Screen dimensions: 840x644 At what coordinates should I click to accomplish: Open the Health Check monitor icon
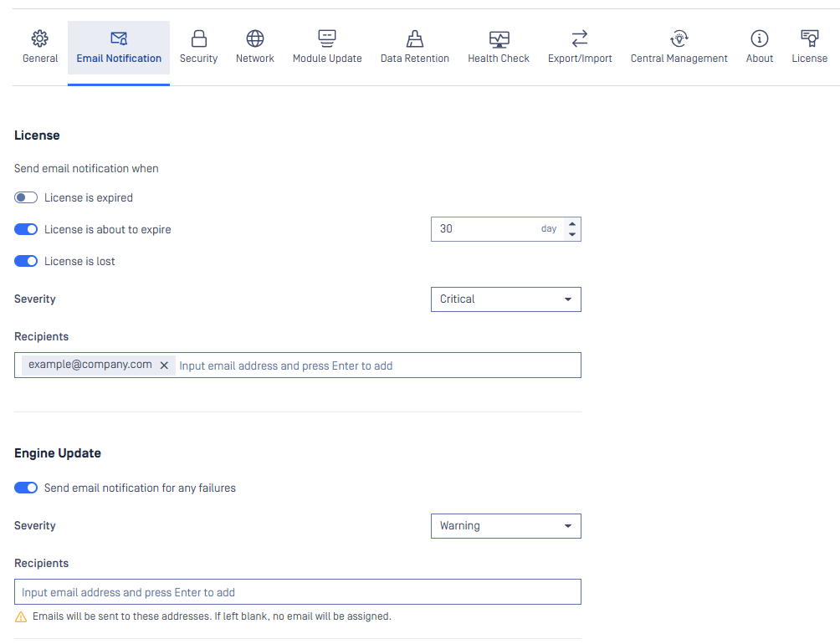499,39
